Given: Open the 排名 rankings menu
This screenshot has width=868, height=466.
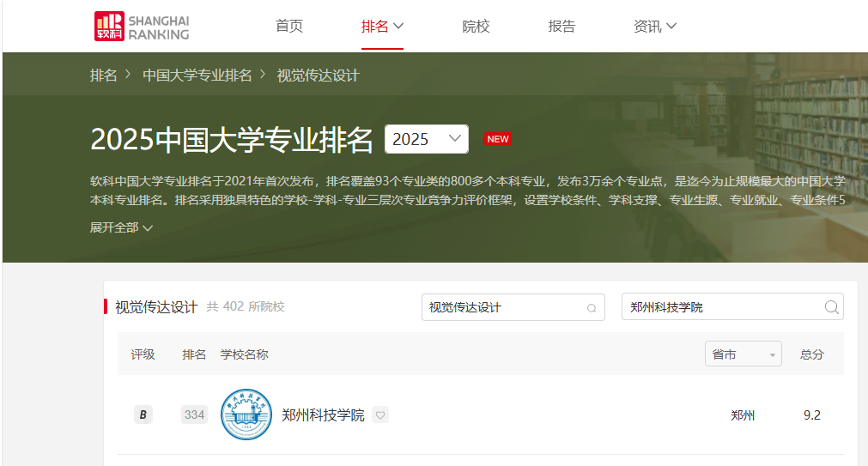Looking at the screenshot, I should coord(382,26).
